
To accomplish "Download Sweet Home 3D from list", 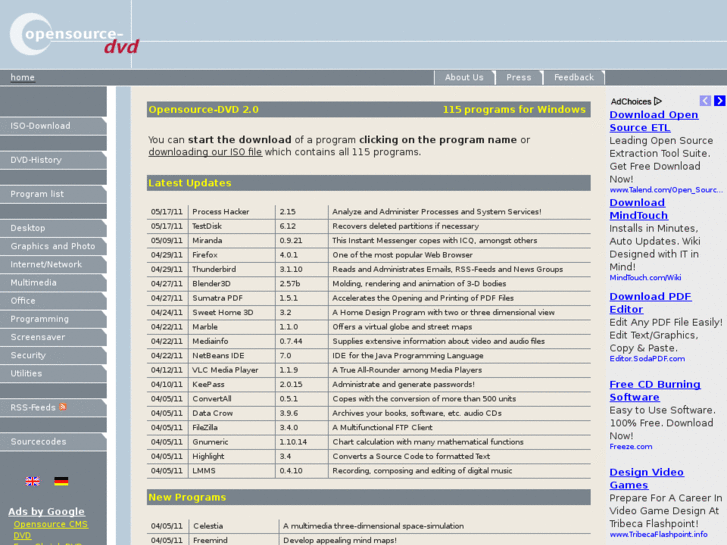I will pos(223,312).
